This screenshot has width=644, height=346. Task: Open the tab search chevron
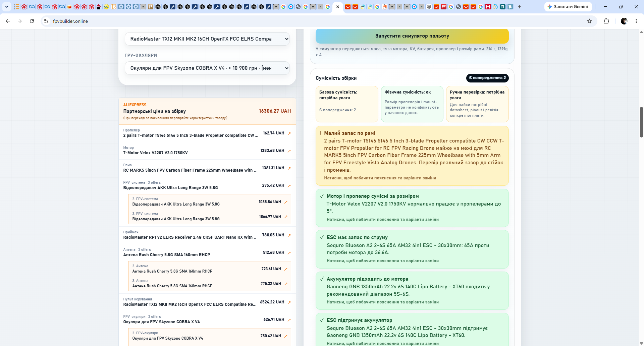coord(7,7)
